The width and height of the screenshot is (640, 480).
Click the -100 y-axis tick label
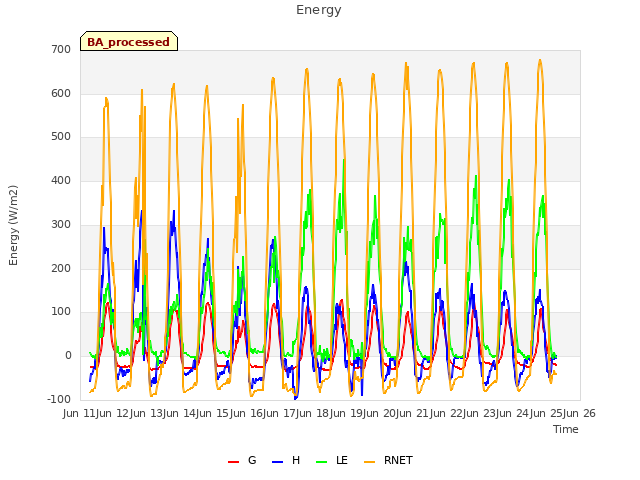point(59,399)
